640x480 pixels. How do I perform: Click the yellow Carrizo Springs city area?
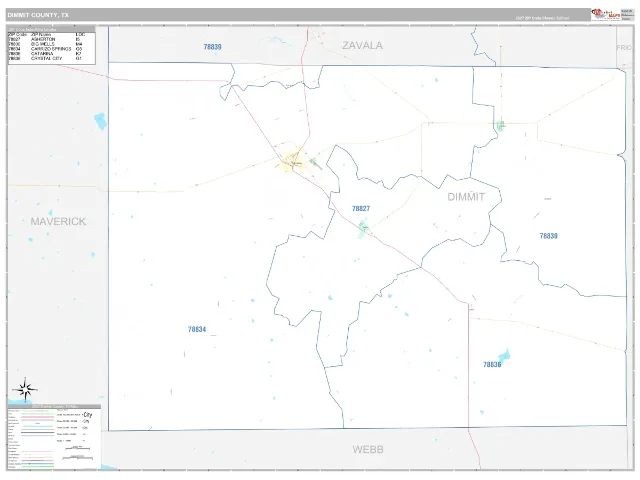click(x=291, y=161)
